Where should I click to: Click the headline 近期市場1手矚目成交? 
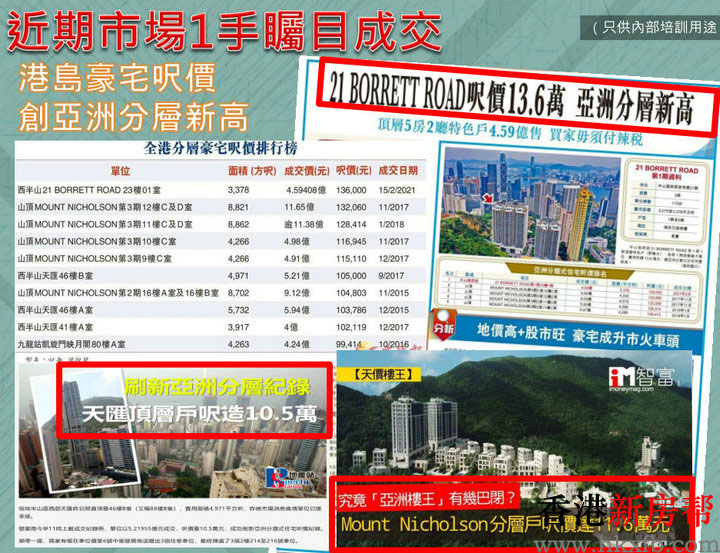pos(224,32)
